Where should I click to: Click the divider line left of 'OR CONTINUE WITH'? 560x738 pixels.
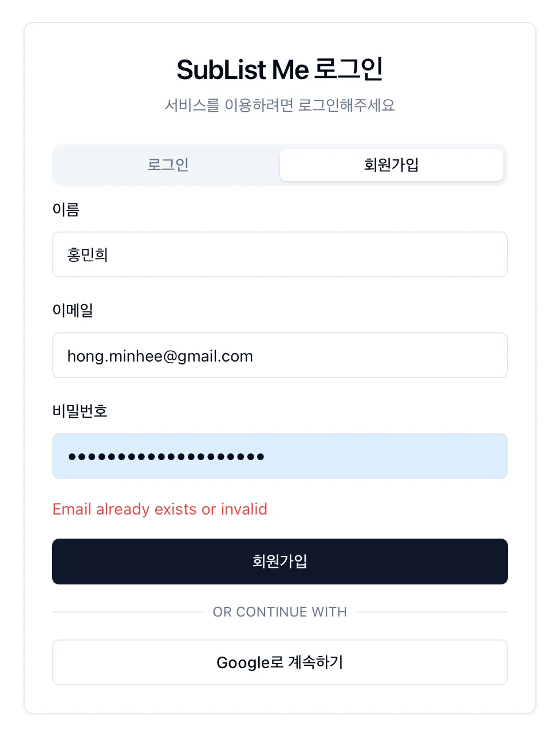pyautogui.click(x=127, y=612)
